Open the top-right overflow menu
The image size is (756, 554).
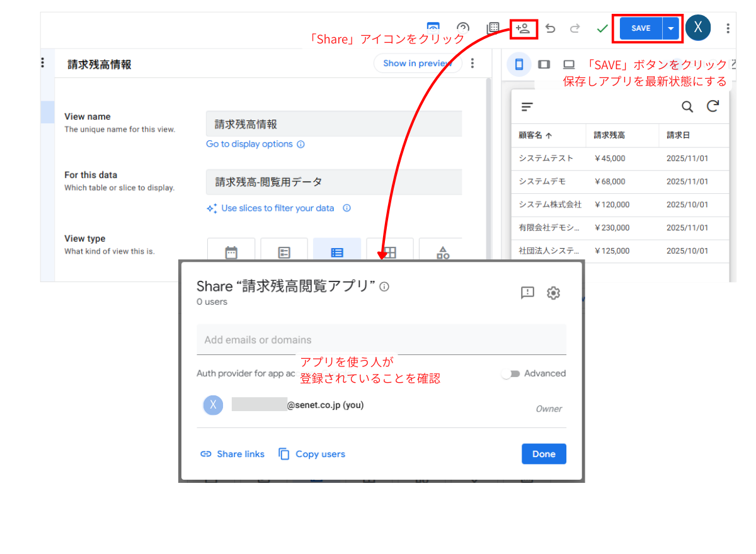[x=728, y=28]
